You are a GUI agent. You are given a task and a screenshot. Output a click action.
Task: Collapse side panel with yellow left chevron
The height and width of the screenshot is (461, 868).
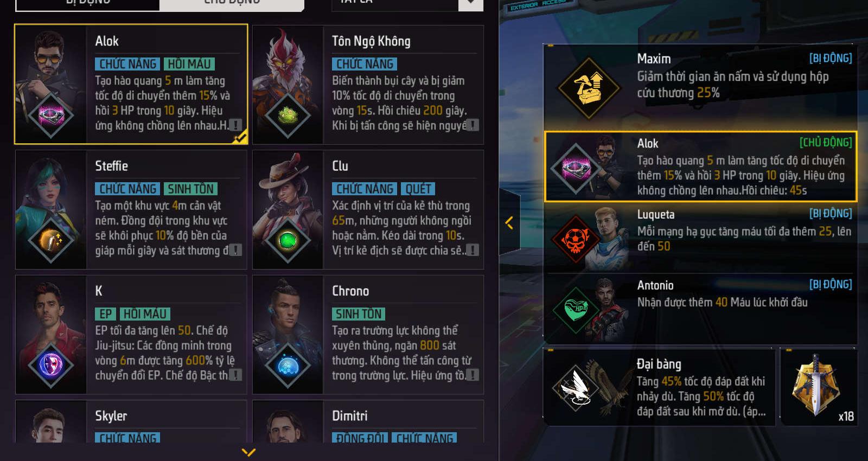point(509,222)
